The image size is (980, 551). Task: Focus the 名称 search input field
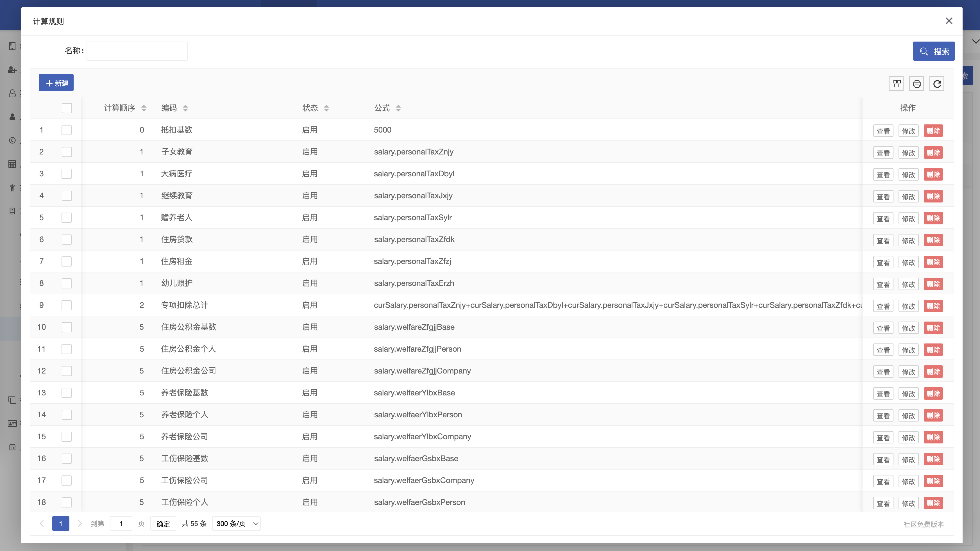(x=137, y=51)
